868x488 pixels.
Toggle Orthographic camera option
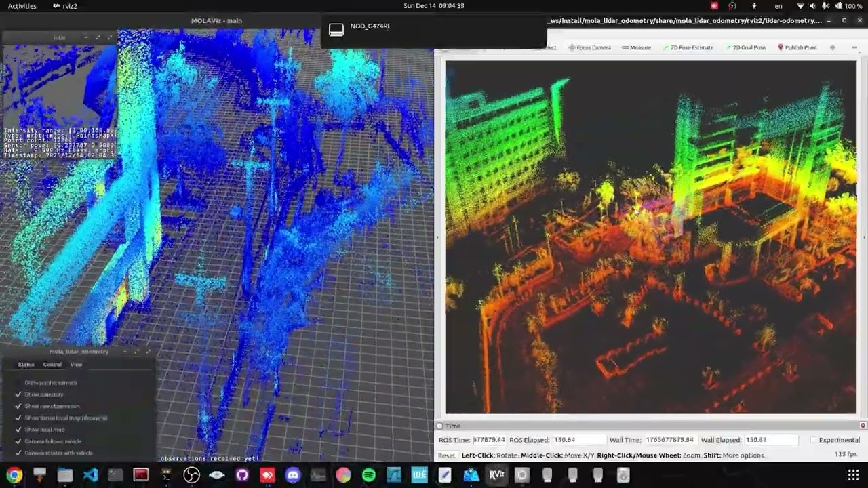coord(47,383)
